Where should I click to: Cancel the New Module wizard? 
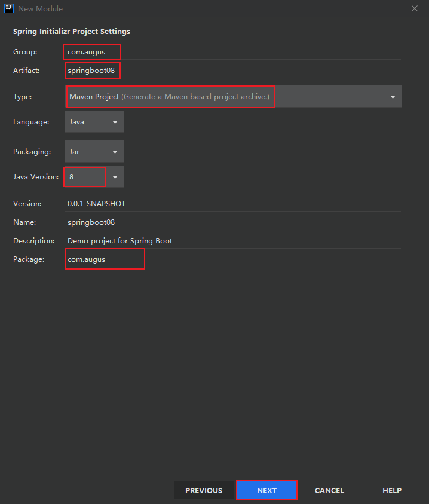[329, 490]
